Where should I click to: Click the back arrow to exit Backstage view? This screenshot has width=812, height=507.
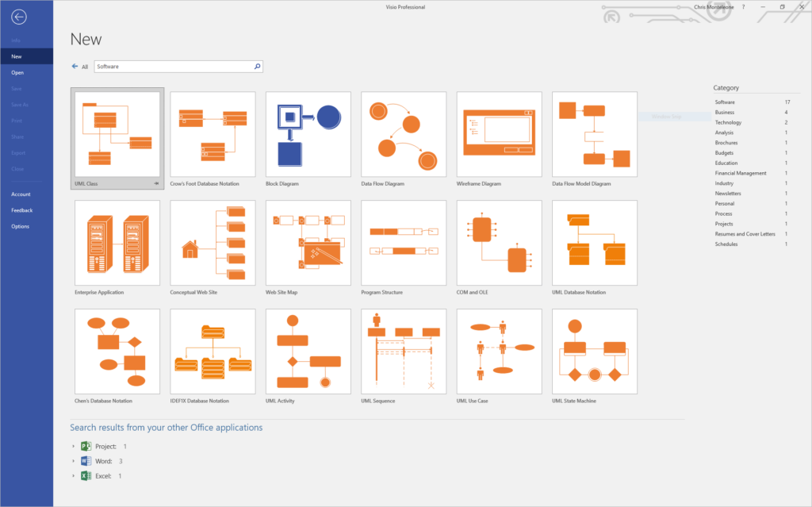point(17,16)
